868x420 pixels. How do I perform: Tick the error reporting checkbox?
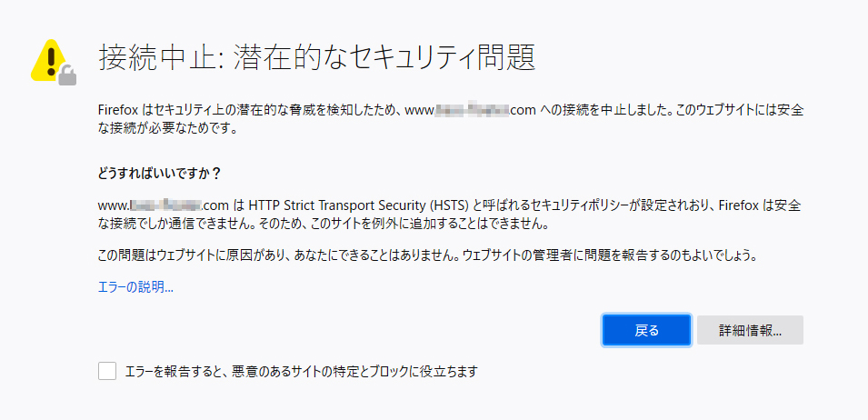tap(107, 371)
